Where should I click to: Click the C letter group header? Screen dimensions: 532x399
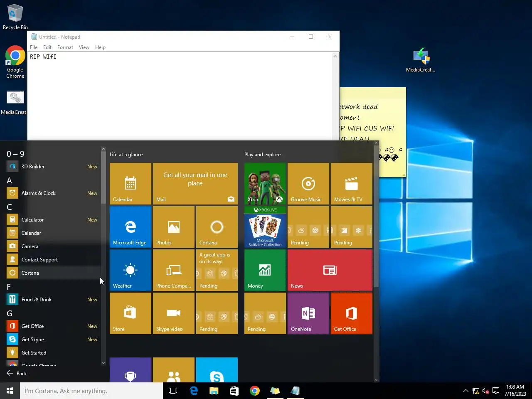coord(9,207)
